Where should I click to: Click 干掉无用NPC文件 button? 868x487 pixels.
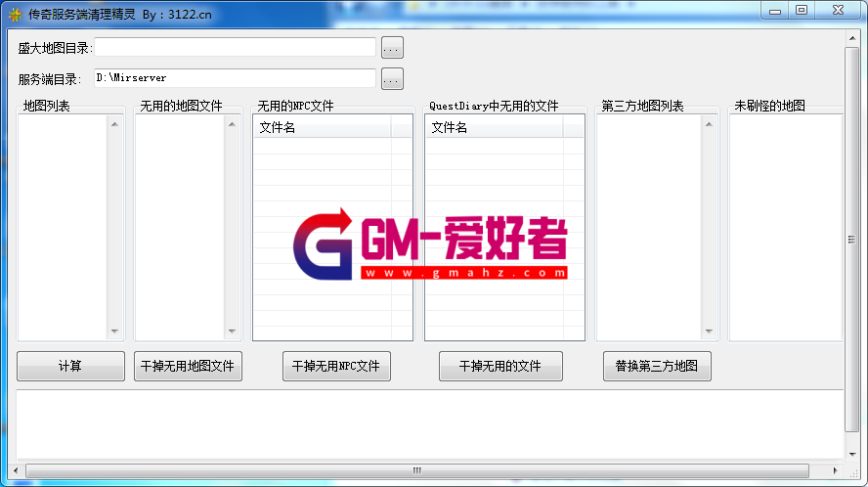click(x=336, y=366)
